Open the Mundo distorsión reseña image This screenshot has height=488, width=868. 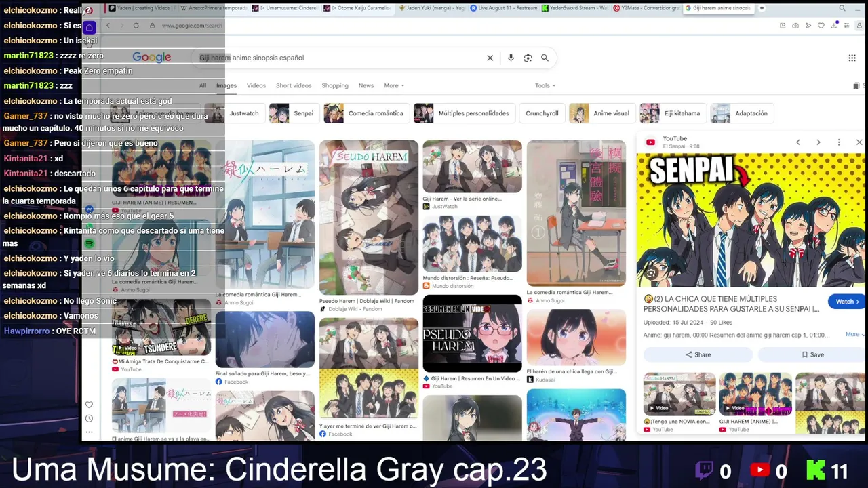(x=472, y=244)
